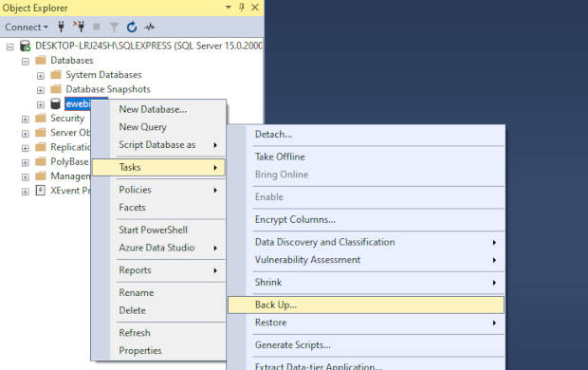Select the Databases tree label
The height and width of the screenshot is (370, 588).
[72, 60]
